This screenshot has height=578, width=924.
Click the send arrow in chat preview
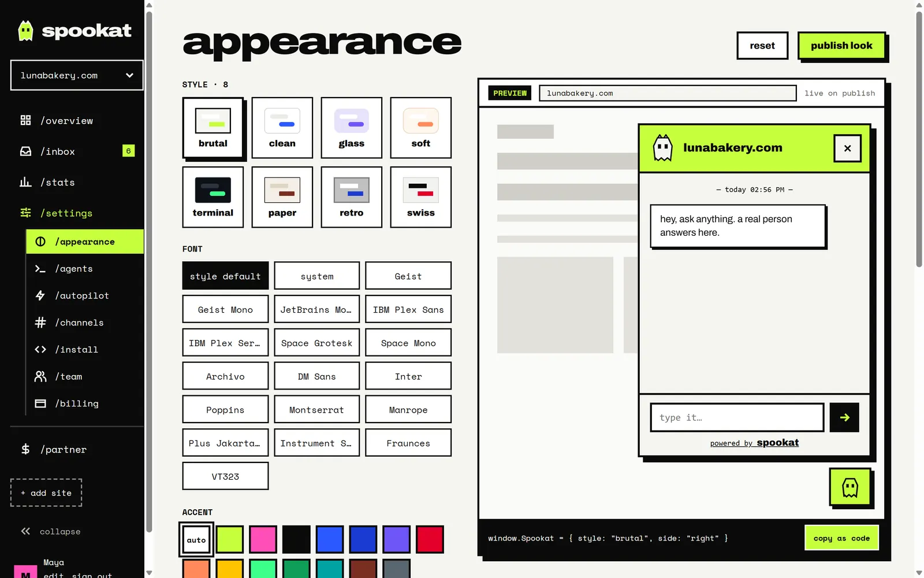click(x=844, y=417)
